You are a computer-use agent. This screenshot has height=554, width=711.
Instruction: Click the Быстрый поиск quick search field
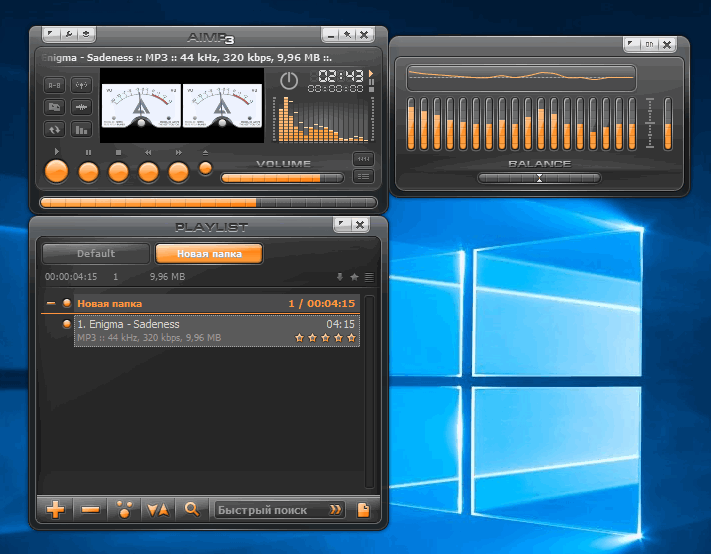[x=270, y=510]
